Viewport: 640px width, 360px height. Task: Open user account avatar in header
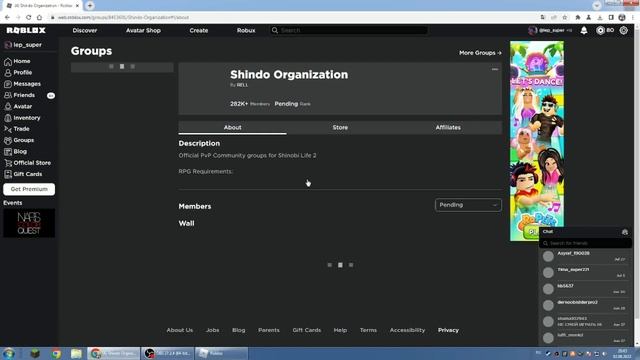[532, 31]
